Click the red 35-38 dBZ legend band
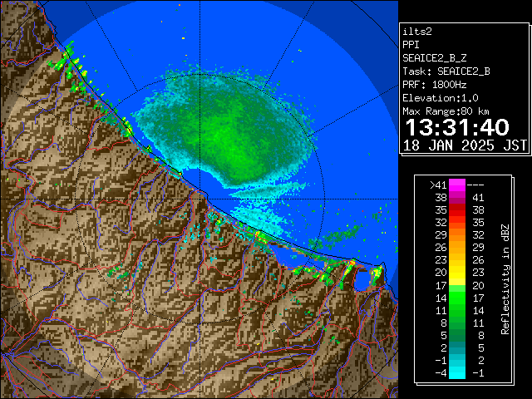This screenshot has height=399, width=532. point(457,210)
